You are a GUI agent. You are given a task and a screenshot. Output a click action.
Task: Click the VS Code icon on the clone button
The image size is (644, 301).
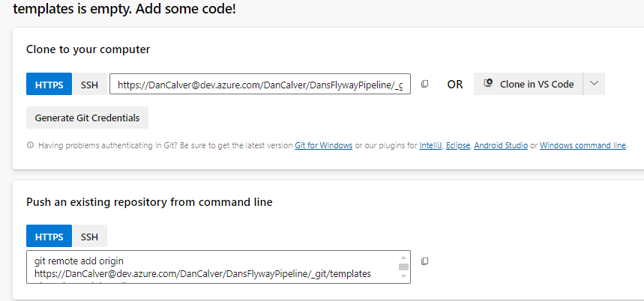488,84
